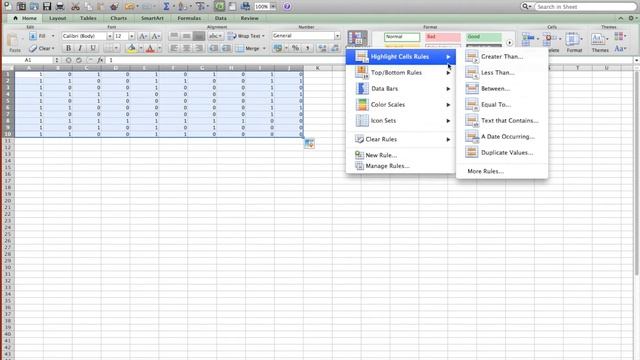Image resolution: width=640 pixels, height=360 pixels.
Task: Click the Bold formatting icon
Action: tap(68, 48)
